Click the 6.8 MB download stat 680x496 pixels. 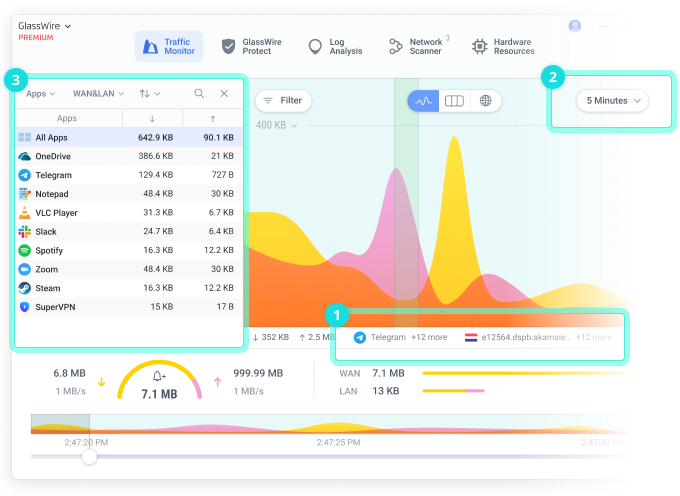[69, 373]
